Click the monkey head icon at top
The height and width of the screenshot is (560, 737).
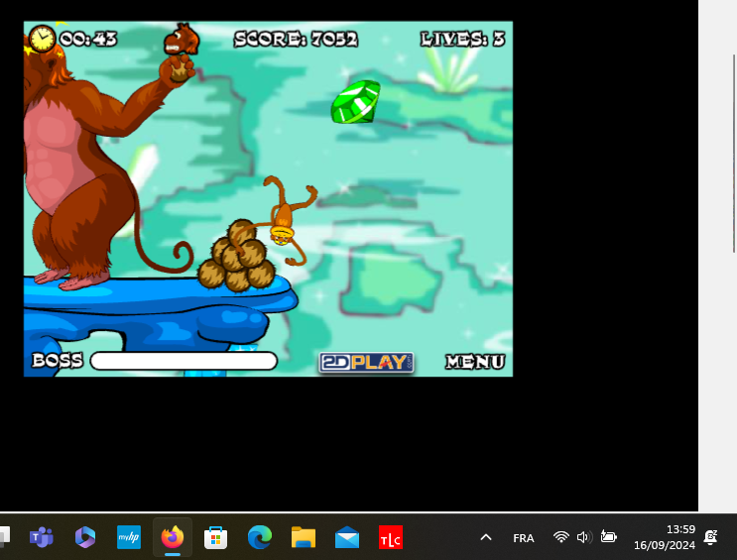(182, 41)
